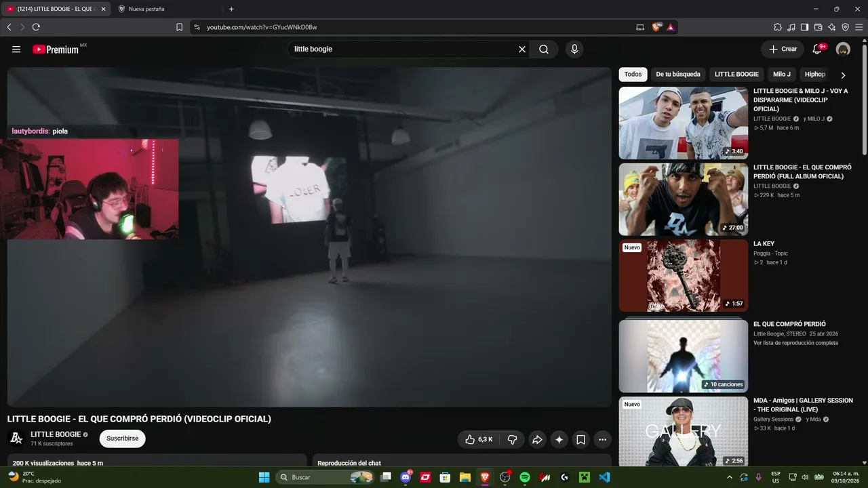Open the FULL ALBUM OFICIAL thumbnail
Screen dimensions: 868x488
click(x=683, y=199)
